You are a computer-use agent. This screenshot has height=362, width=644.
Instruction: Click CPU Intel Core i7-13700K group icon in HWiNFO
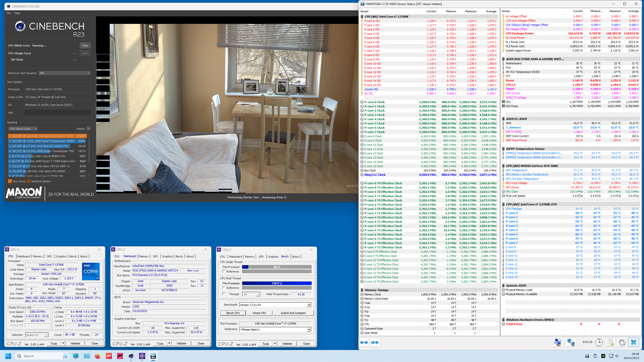tap(362, 17)
